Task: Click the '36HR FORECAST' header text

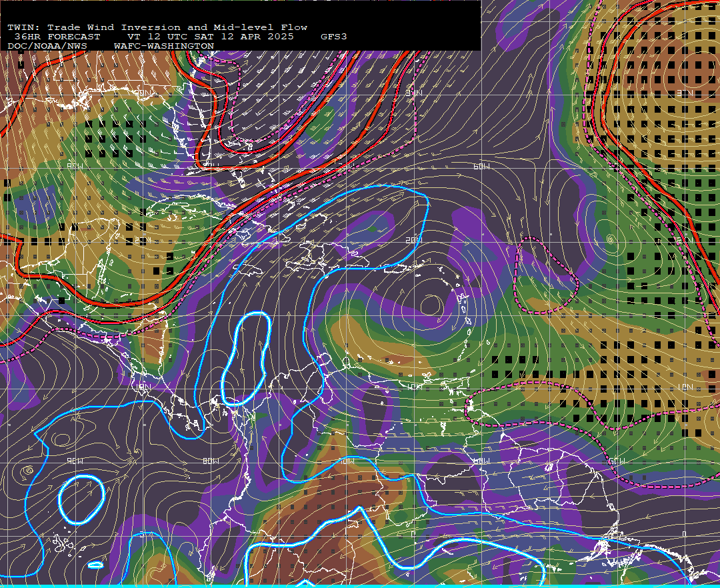Action: (x=57, y=37)
